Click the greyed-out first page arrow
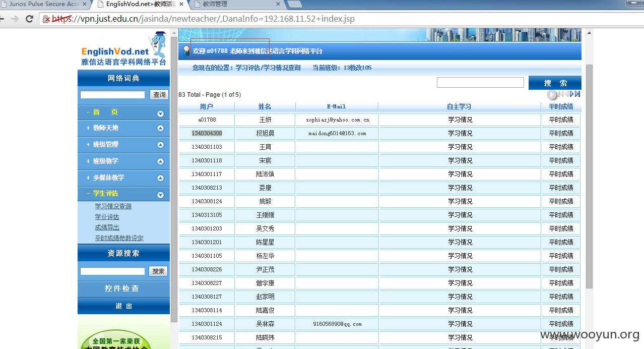 click(561, 94)
